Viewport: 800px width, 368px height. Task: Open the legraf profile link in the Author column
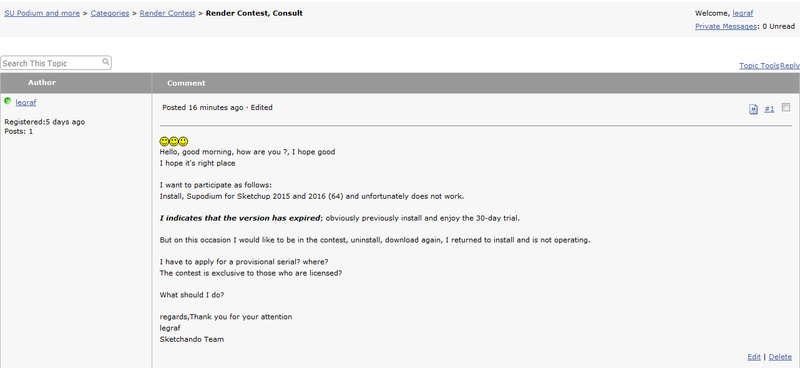pos(26,102)
